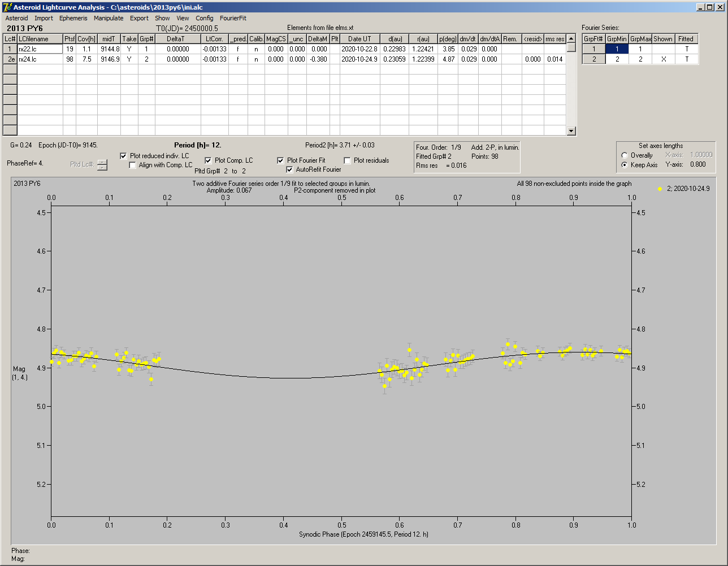Open the Config menu
Image resolution: width=728 pixels, height=566 pixels.
(x=205, y=18)
